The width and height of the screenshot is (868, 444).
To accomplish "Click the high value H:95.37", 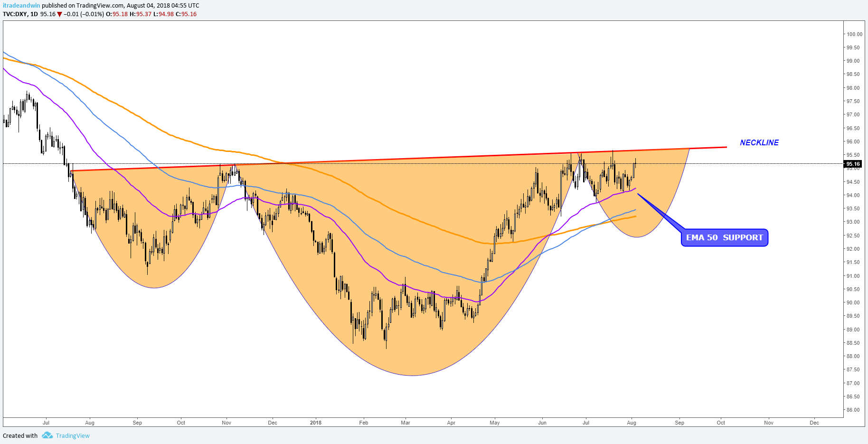I will tap(141, 14).
